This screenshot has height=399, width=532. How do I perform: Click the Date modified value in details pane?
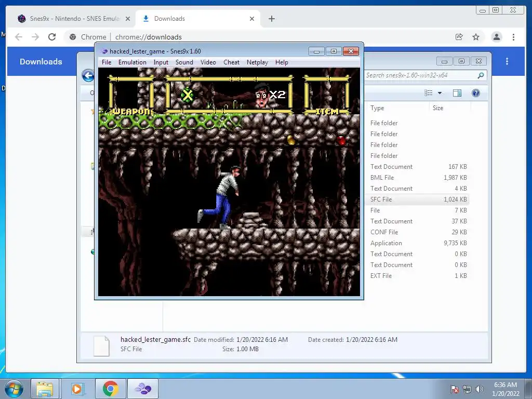262,340
